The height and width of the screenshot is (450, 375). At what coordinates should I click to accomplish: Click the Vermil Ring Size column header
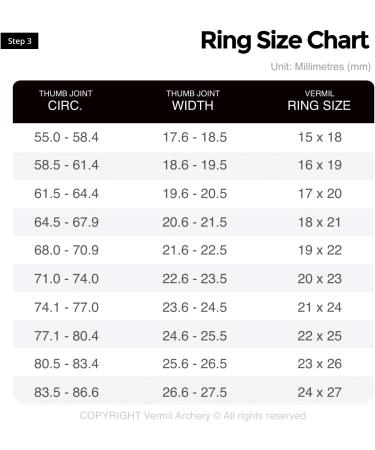click(x=319, y=101)
